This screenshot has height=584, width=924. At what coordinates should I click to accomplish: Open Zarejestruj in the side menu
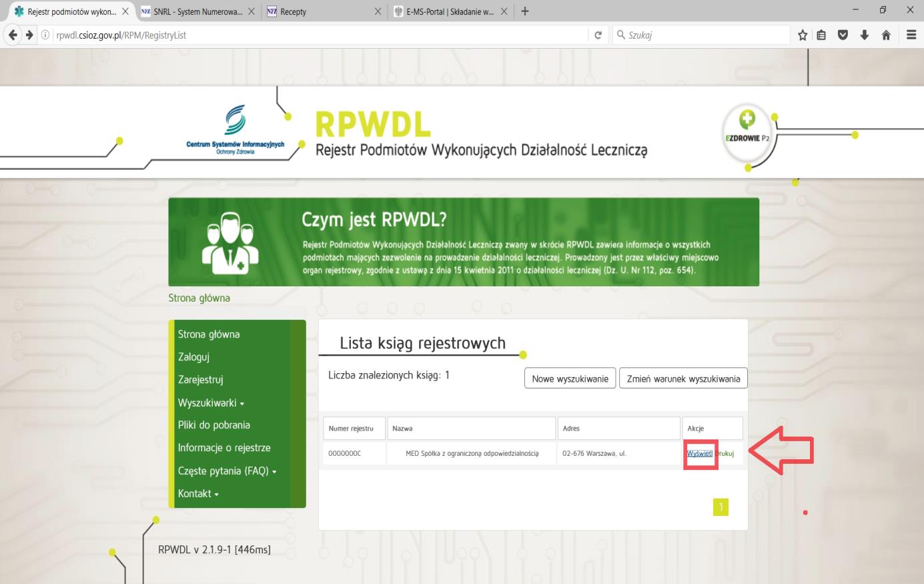pyautogui.click(x=200, y=380)
